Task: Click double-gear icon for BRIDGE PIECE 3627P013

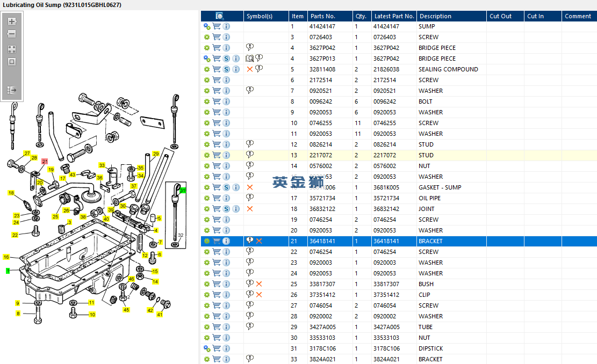Action: pos(206,59)
